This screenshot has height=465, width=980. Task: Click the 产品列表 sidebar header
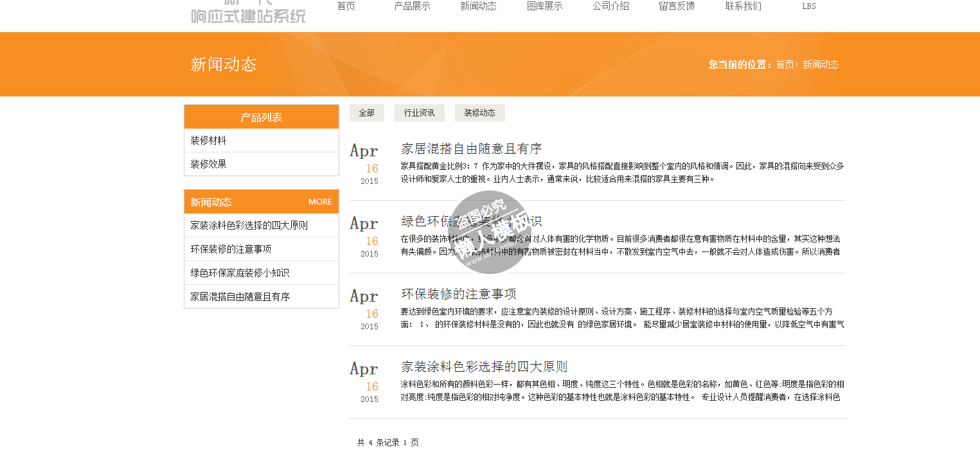(261, 117)
